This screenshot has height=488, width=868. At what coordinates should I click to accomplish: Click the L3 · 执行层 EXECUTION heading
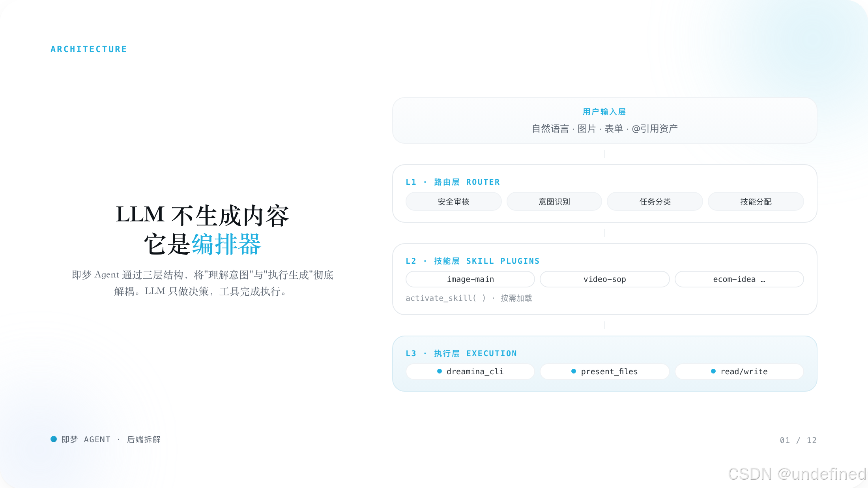(x=461, y=353)
